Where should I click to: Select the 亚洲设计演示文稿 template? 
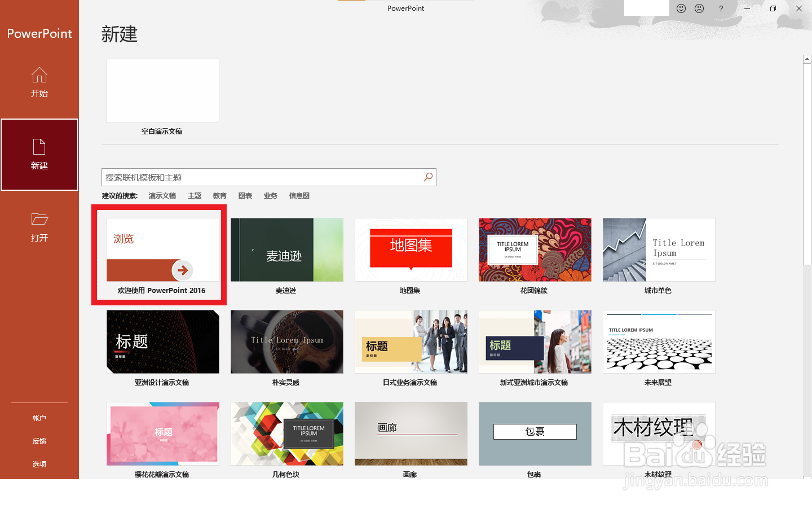click(163, 341)
